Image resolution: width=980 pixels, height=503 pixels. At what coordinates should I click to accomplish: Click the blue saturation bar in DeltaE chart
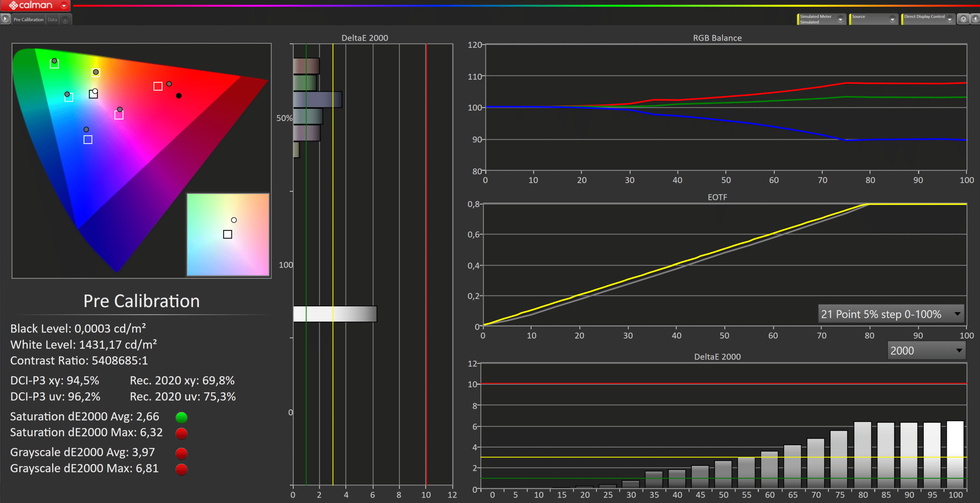click(317, 100)
